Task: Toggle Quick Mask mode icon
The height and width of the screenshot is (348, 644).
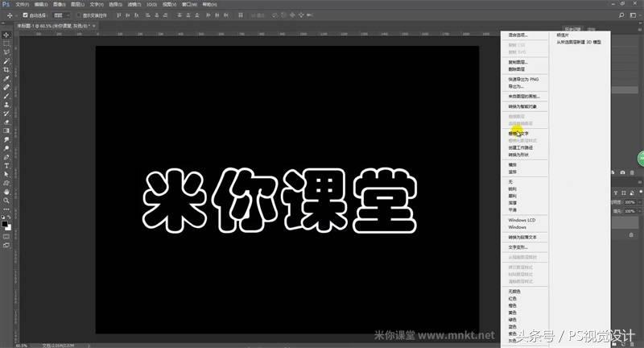Action: click(x=6, y=237)
